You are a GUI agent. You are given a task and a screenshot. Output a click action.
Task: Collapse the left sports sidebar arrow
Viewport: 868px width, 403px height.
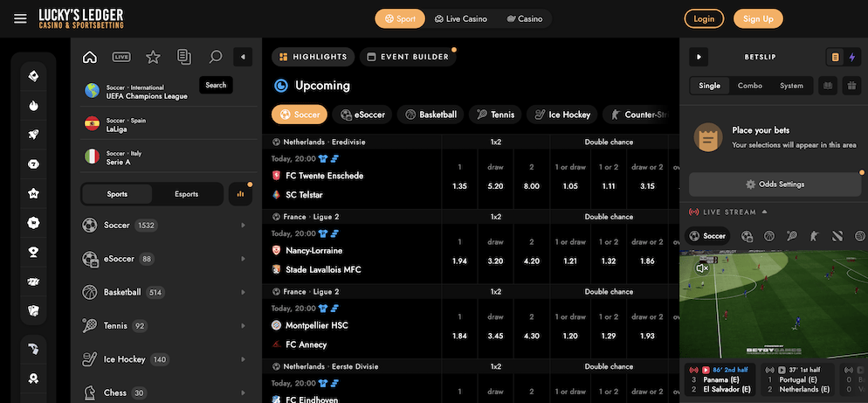[x=243, y=57]
